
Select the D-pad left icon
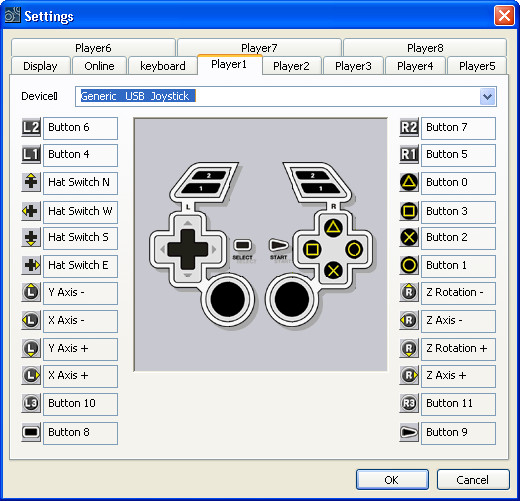coord(31,211)
